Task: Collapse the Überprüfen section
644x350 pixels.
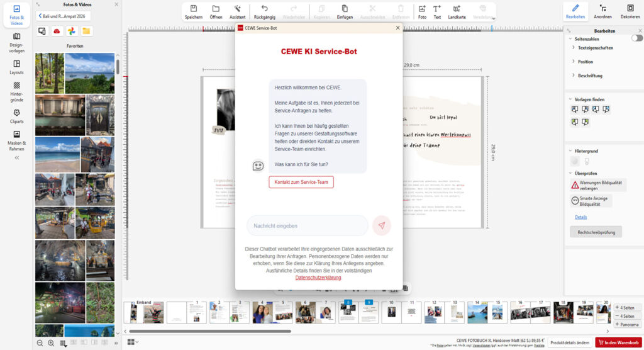Action: [x=570, y=173]
